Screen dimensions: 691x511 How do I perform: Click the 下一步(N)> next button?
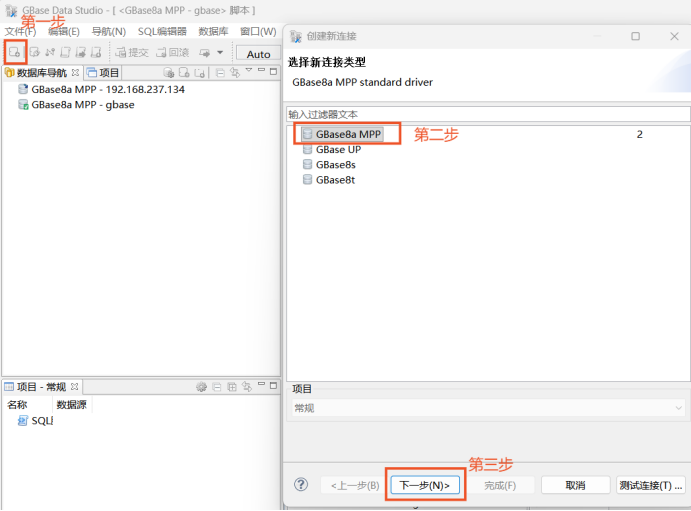click(x=425, y=485)
